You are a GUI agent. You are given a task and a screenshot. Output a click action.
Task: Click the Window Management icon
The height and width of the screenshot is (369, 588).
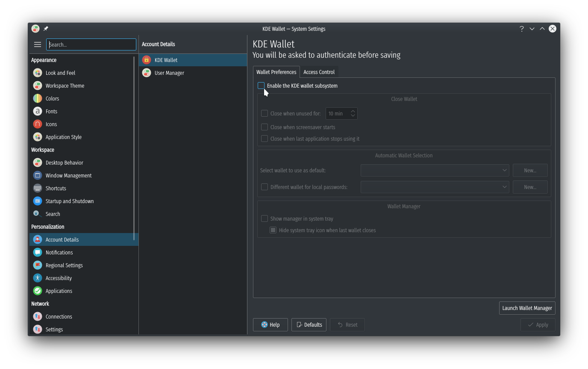[x=38, y=175]
